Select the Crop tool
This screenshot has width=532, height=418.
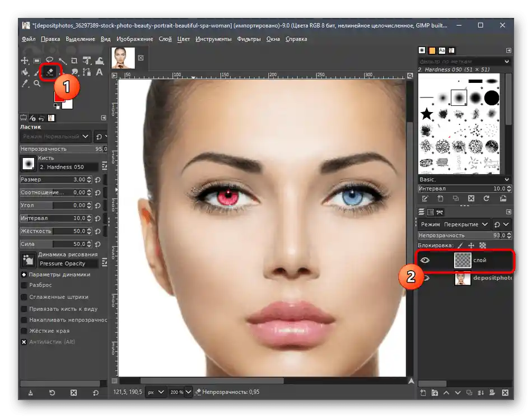pos(74,61)
